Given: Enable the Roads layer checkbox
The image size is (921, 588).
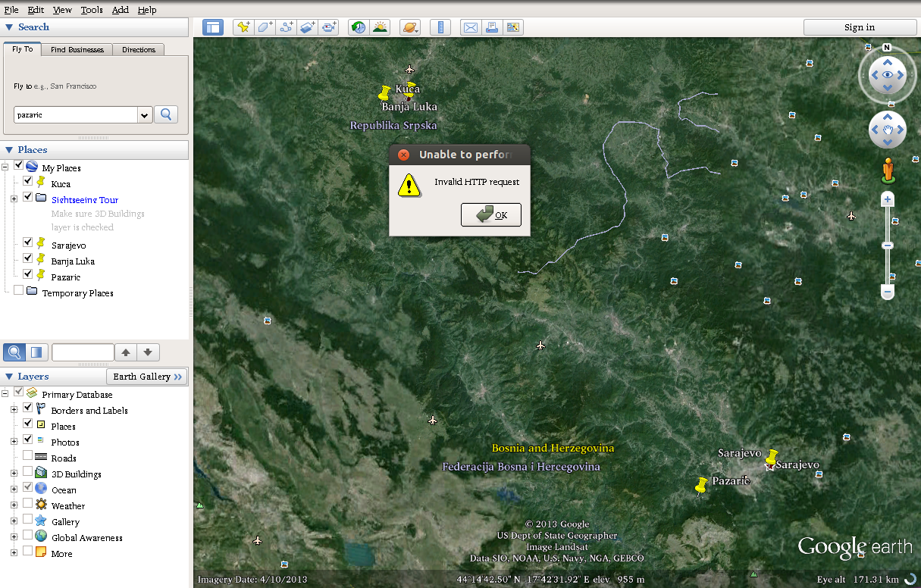Looking at the screenshot, I should 28,456.
